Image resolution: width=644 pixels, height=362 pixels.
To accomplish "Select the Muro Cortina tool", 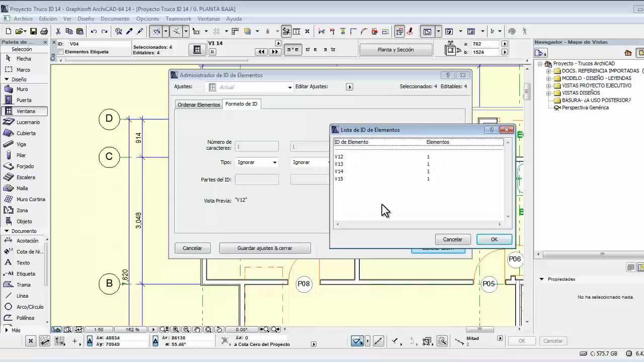I will click(x=25, y=200).
